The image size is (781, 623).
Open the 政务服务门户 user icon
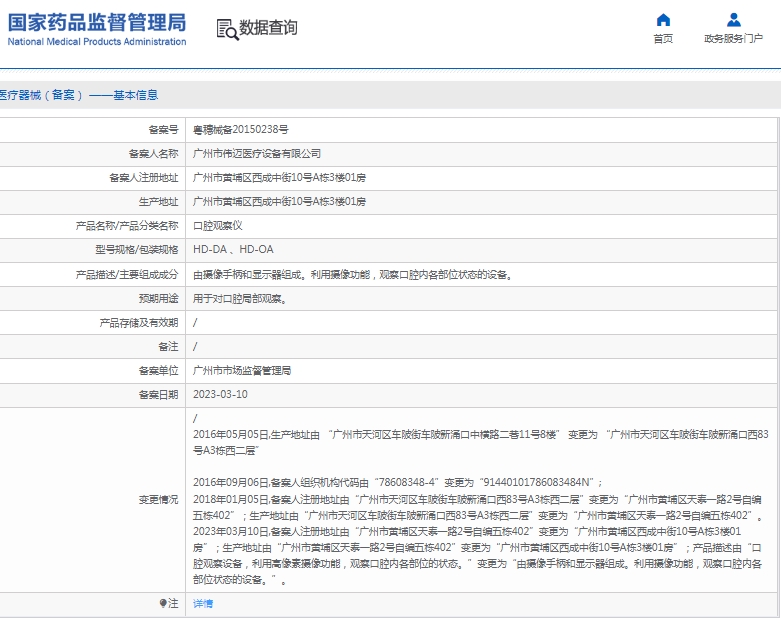[733, 20]
